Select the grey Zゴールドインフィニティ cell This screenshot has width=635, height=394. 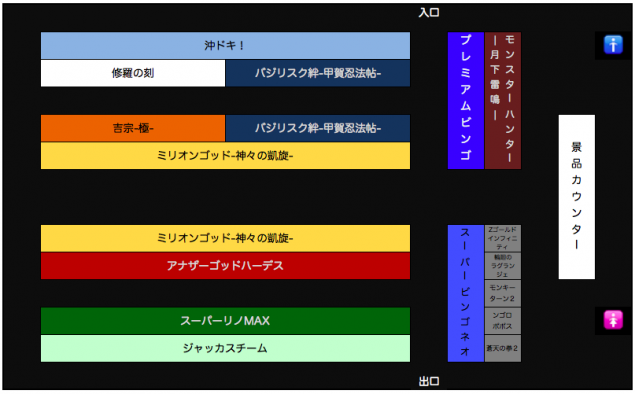[503, 238]
